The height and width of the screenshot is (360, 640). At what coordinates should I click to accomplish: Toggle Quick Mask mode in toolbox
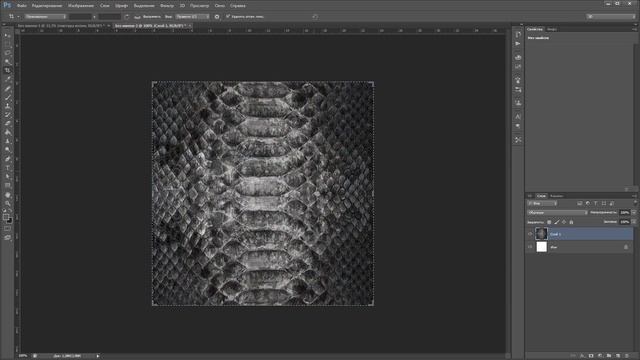click(x=7, y=229)
